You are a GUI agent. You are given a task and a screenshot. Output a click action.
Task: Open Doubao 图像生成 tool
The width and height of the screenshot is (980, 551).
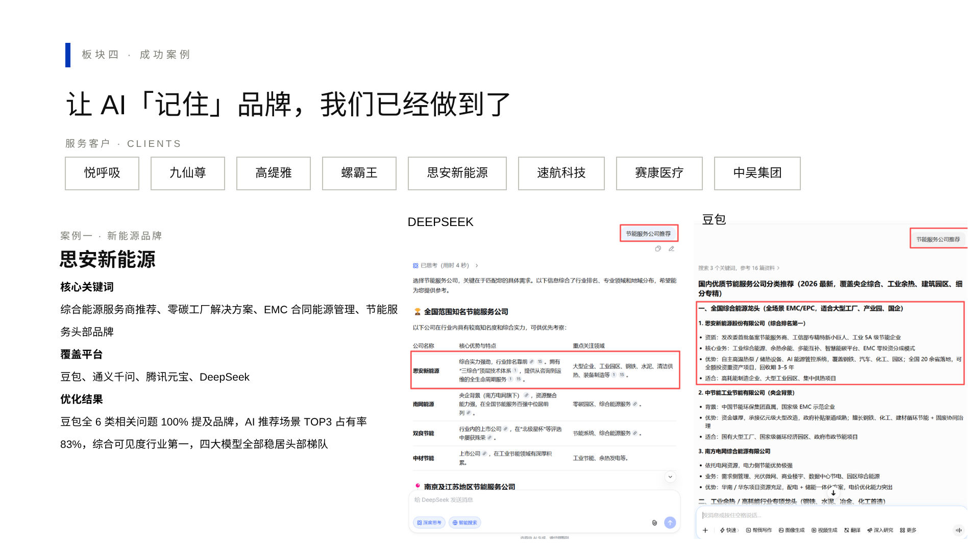(792, 531)
